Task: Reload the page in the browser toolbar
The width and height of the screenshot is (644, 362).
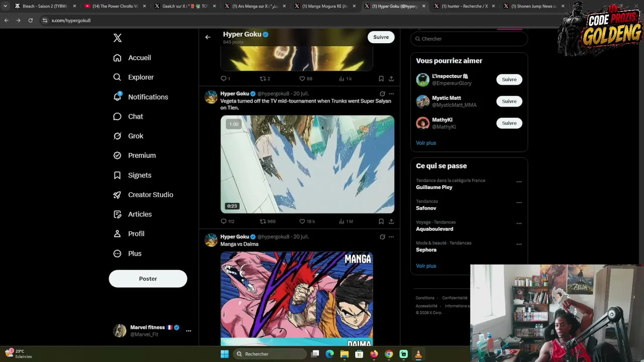Action: [30, 21]
